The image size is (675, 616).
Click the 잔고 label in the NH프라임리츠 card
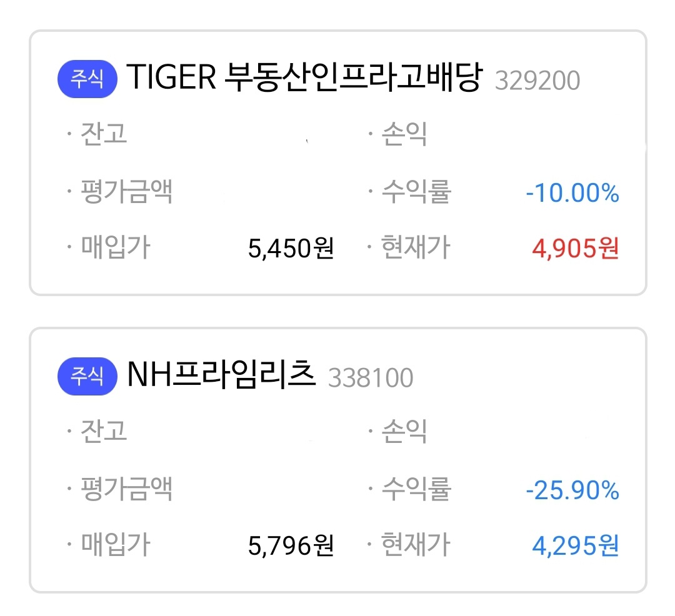click(x=104, y=430)
